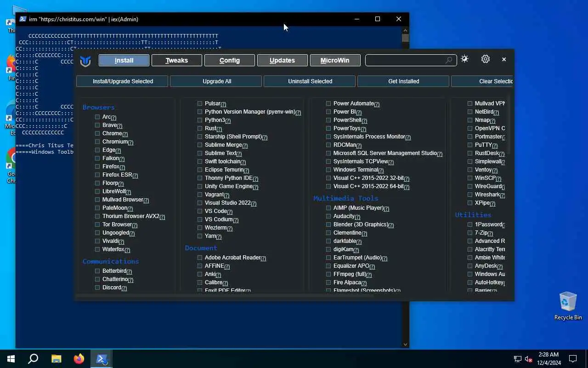The height and width of the screenshot is (368, 588).
Task: Maximize the PowerShell window
Action: click(x=378, y=19)
